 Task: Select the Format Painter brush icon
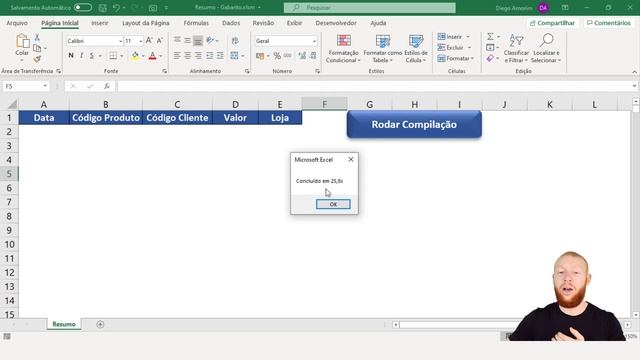tap(37, 59)
